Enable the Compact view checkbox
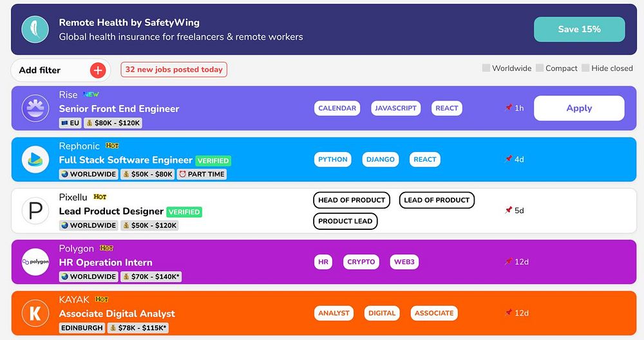This screenshot has height=340, width=644. click(540, 68)
